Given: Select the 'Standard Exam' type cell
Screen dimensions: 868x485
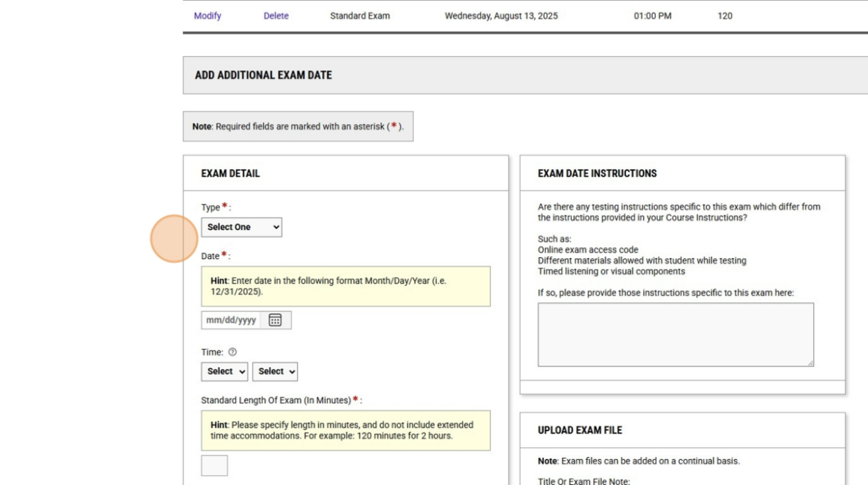Looking at the screenshot, I should (360, 16).
